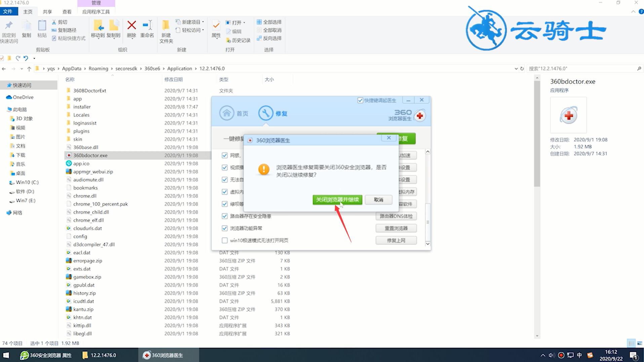
Task: Expand the 新建项目 dropdown
Action: (x=203, y=22)
